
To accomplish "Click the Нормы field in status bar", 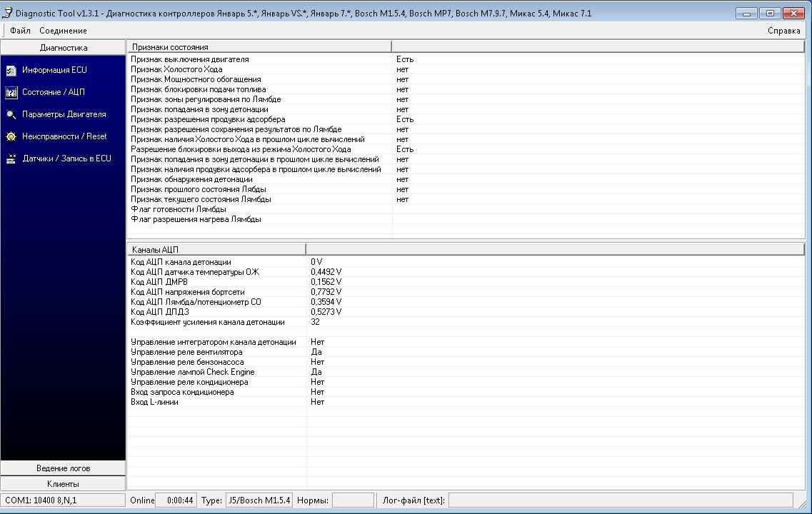I will (x=353, y=500).
